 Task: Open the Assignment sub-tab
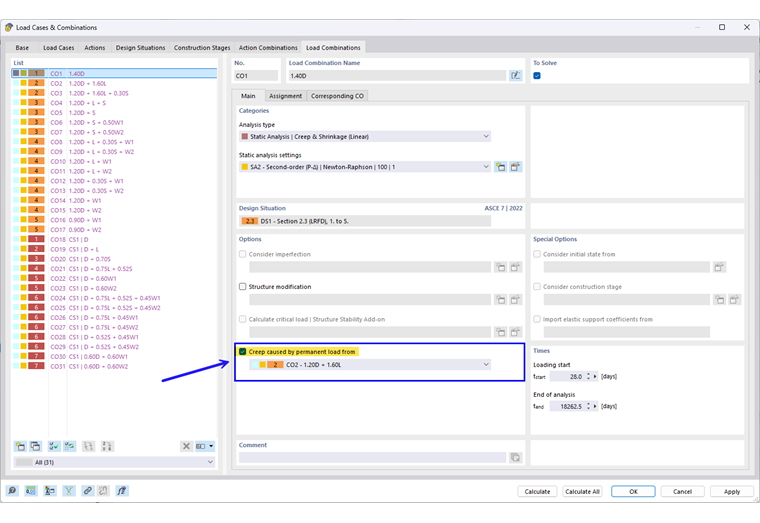tap(285, 96)
